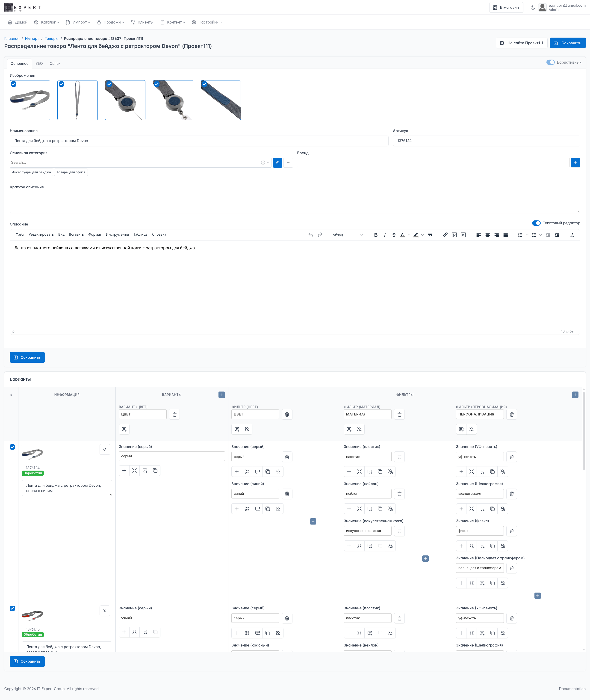Delete the ВАРИАНТ (ЦВЕТ) column via trash icon
Image resolution: width=590 pixels, height=700 pixels.
[x=174, y=414]
